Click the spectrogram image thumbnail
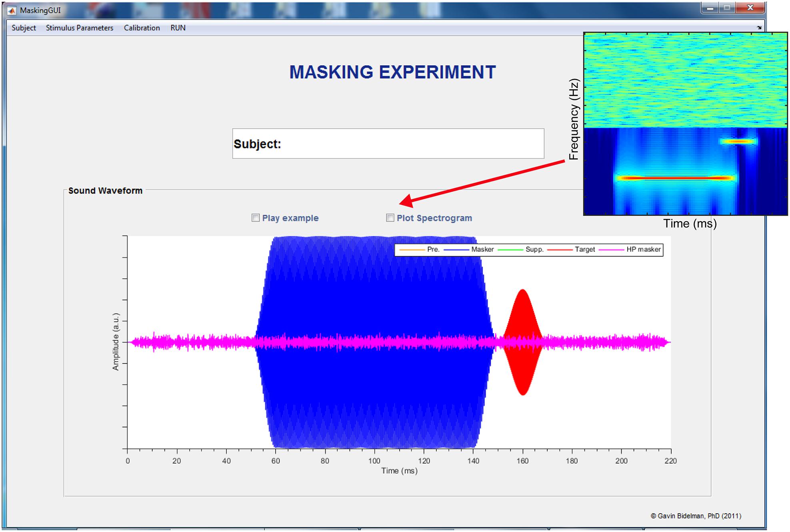The height and width of the screenshot is (532, 790). [685, 124]
